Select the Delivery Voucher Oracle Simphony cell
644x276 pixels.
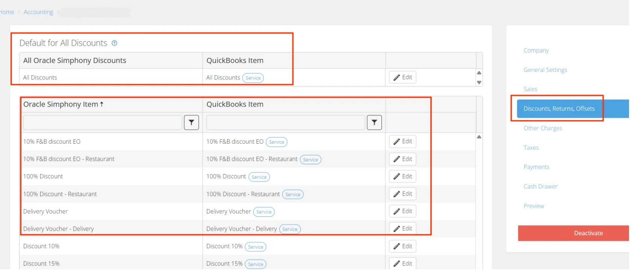coord(111,211)
